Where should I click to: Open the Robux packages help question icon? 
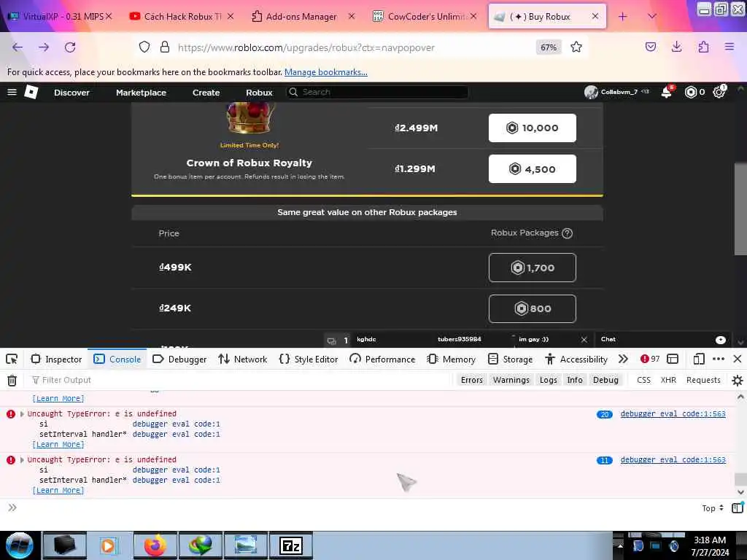[x=567, y=233]
